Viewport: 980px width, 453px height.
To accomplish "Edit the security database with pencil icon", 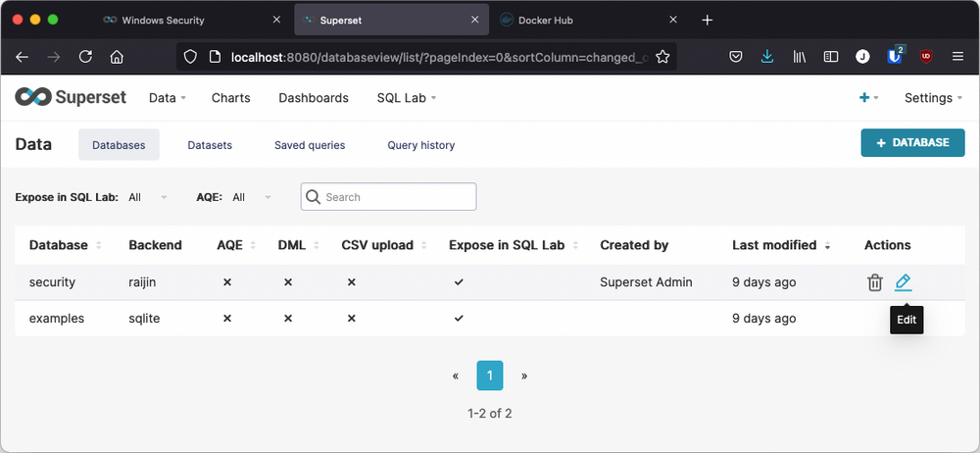I will click(x=903, y=282).
